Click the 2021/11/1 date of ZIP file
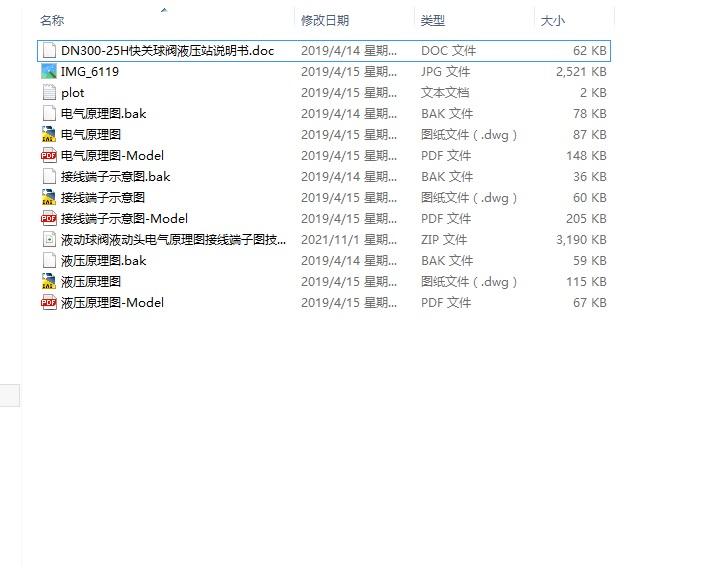The image size is (706, 566). pos(349,240)
